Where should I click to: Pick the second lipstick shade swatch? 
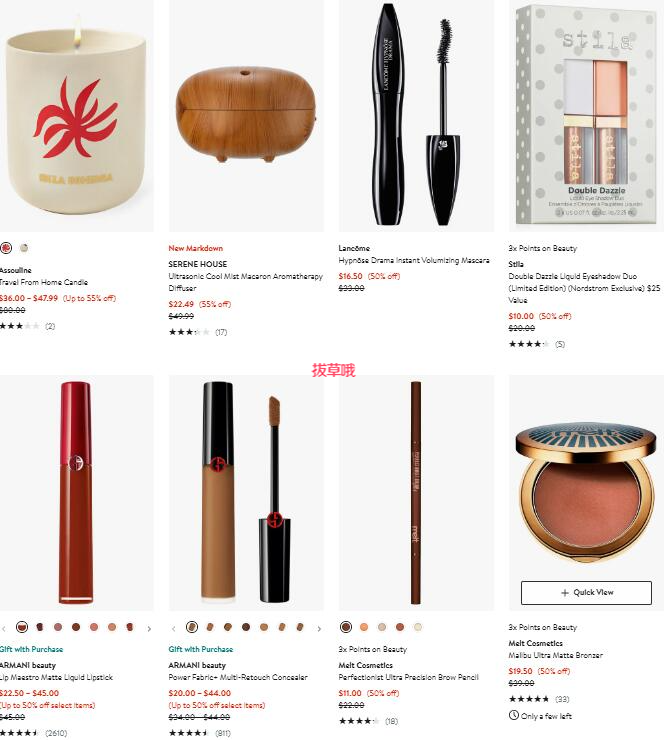click(x=40, y=627)
